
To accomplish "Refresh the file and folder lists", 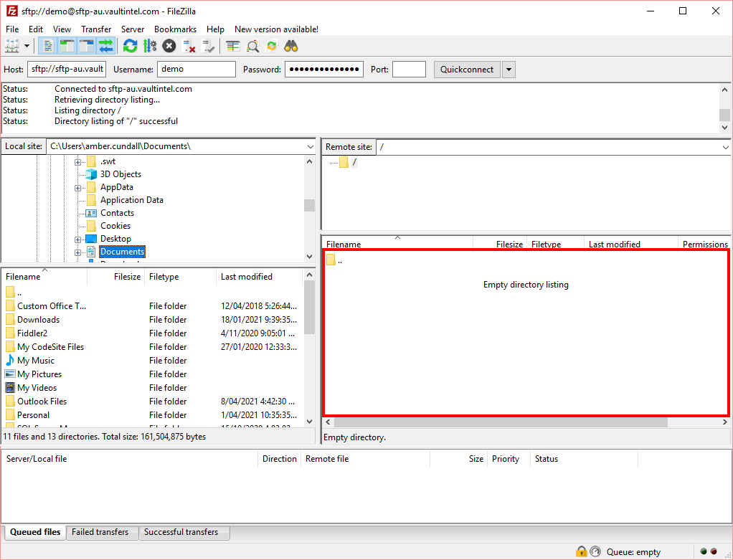I will pos(130,46).
